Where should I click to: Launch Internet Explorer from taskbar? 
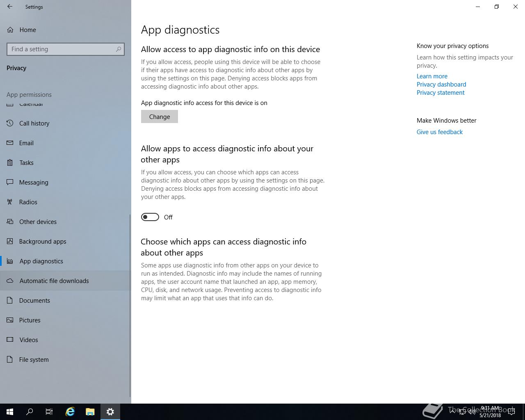pos(70,412)
